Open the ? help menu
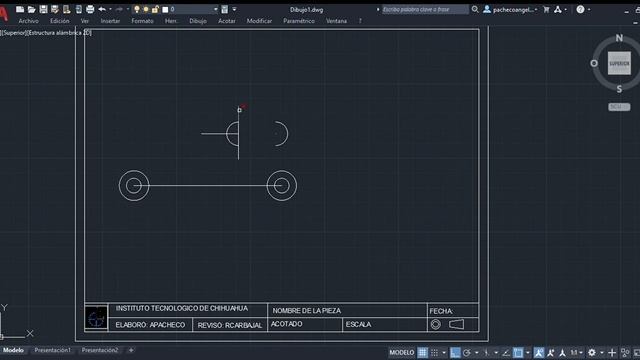Viewport: 640px width, 360px height. (360, 21)
